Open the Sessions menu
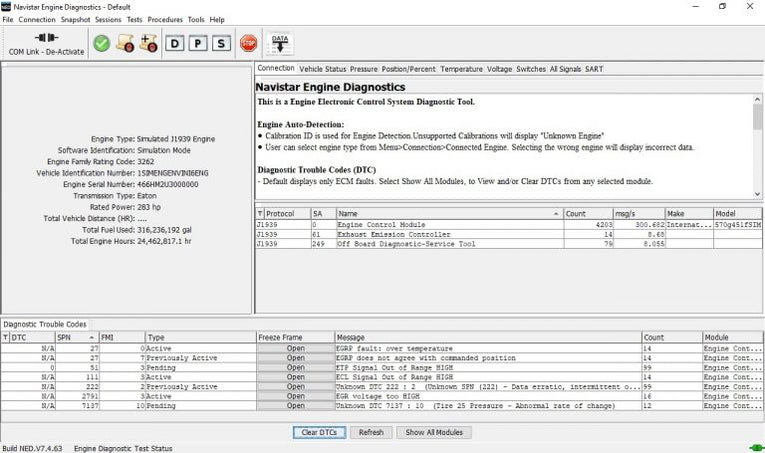This screenshot has width=765, height=453. click(x=108, y=20)
